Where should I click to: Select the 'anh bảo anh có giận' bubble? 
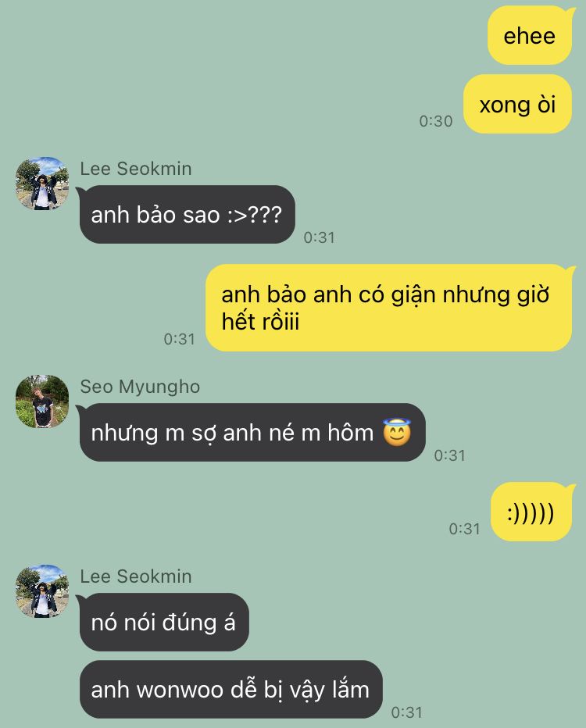[388, 308]
